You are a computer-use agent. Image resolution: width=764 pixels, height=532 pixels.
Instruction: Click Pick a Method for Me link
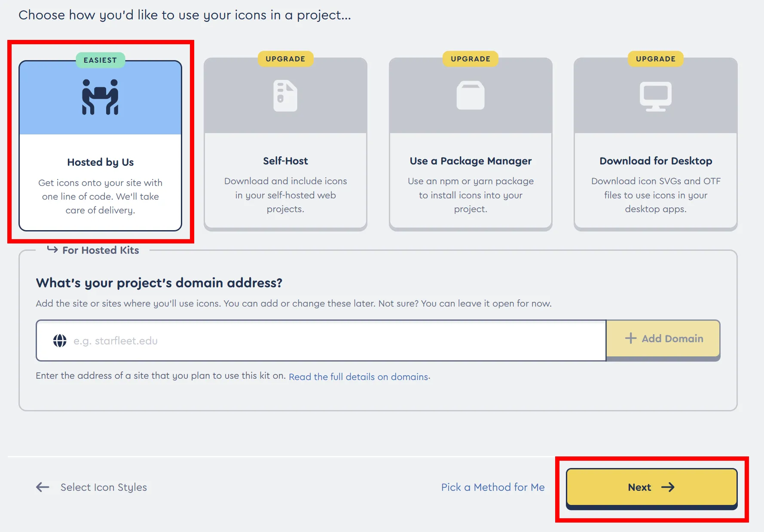[492, 487]
